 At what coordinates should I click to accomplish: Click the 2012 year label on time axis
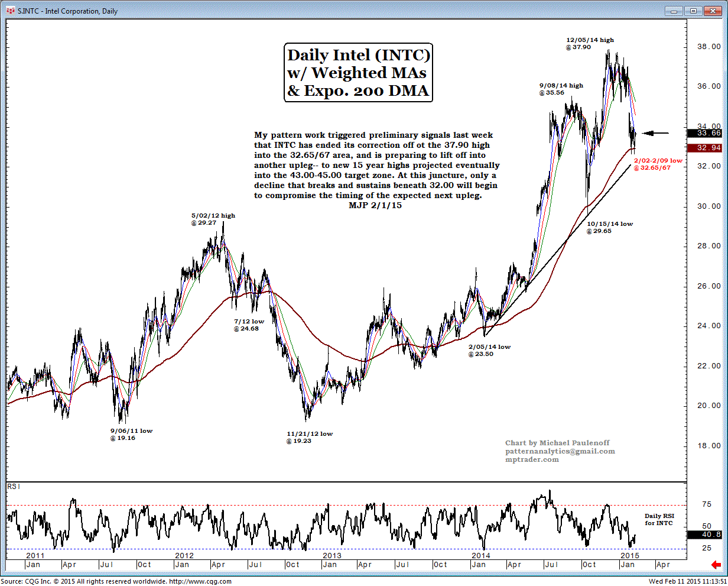(x=184, y=556)
